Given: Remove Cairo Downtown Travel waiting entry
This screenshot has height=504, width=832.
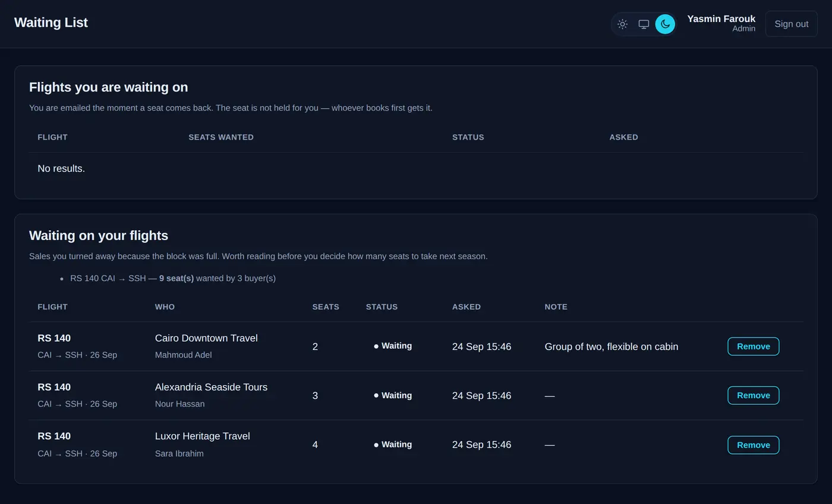Looking at the screenshot, I should point(753,346).
